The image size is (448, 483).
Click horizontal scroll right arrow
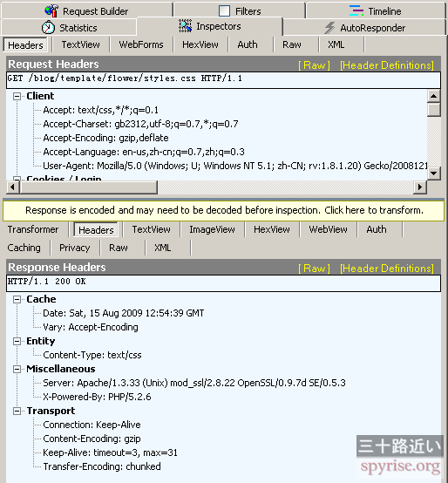click(x=420, y=187)
